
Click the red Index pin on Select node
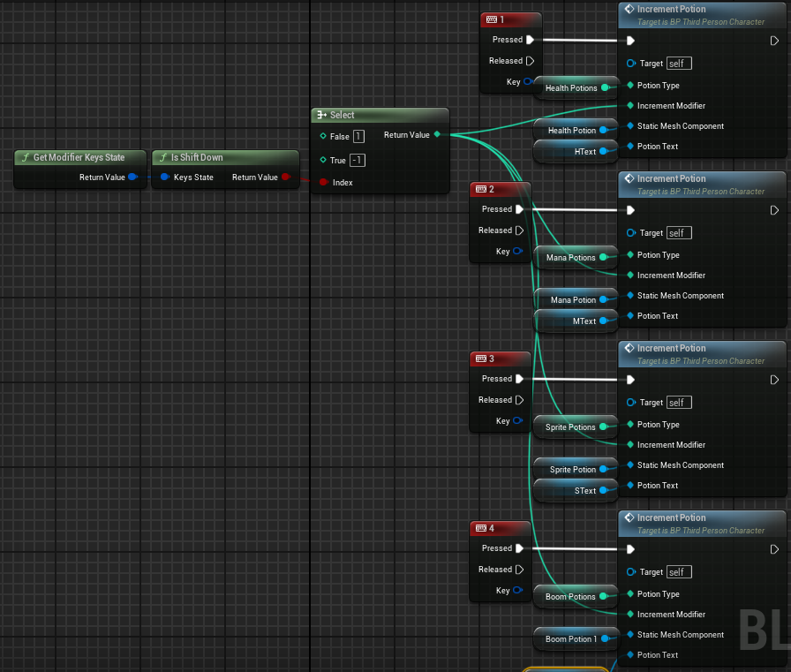pyautogui.click(x=323, y=183)
